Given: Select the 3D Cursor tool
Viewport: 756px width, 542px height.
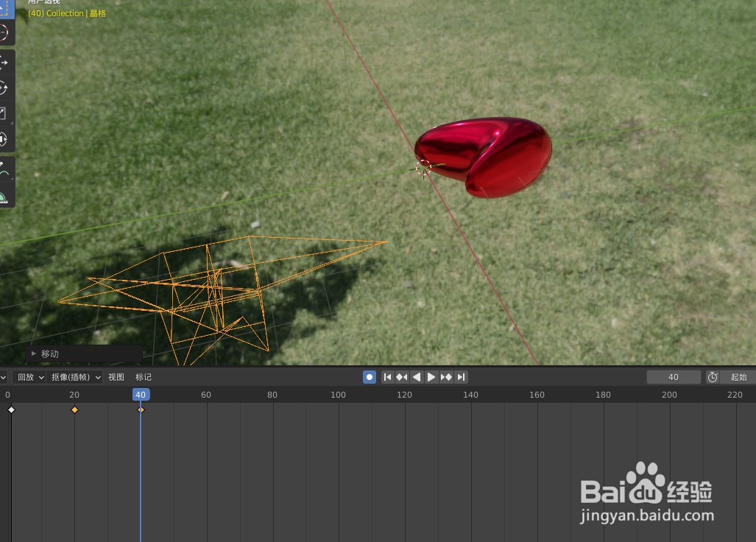Looking at the screenshot, I should point(8,32).
